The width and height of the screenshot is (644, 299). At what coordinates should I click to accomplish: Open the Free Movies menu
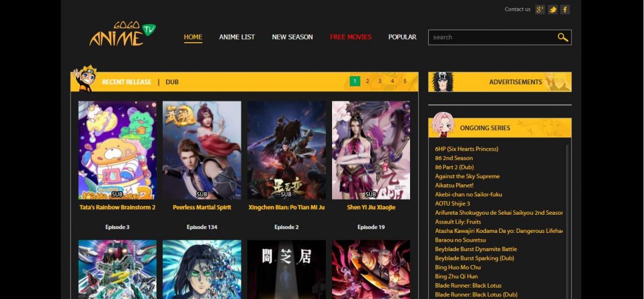pyautogui.click(x=351, y=37)
